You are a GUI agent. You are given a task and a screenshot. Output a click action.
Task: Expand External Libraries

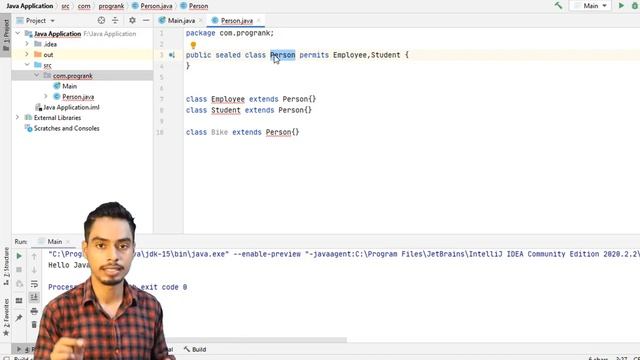(18, 118)
